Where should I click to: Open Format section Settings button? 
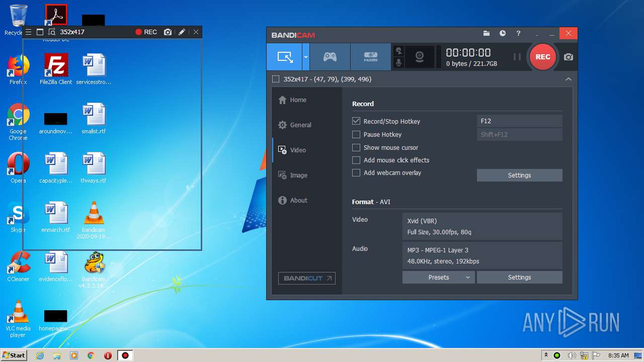pos(519,278)
